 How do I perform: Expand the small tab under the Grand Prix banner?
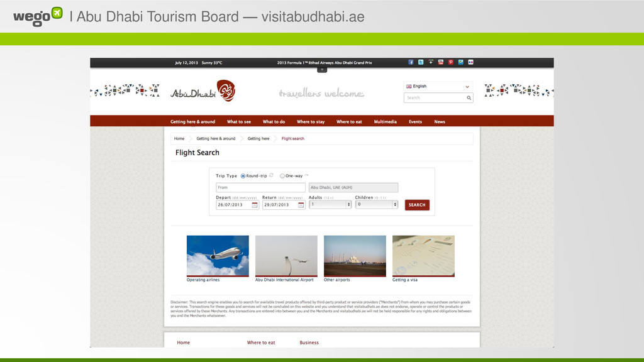(x=322, y=70)
